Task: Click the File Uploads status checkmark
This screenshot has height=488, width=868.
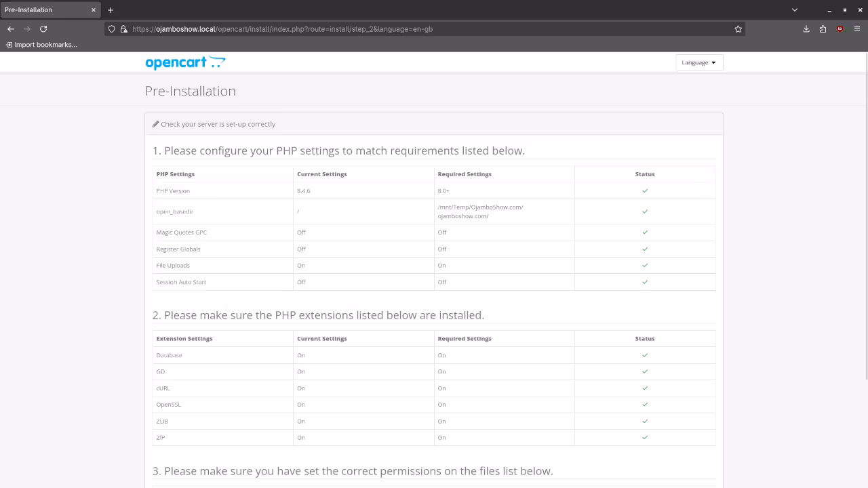Action: point(645,266)
